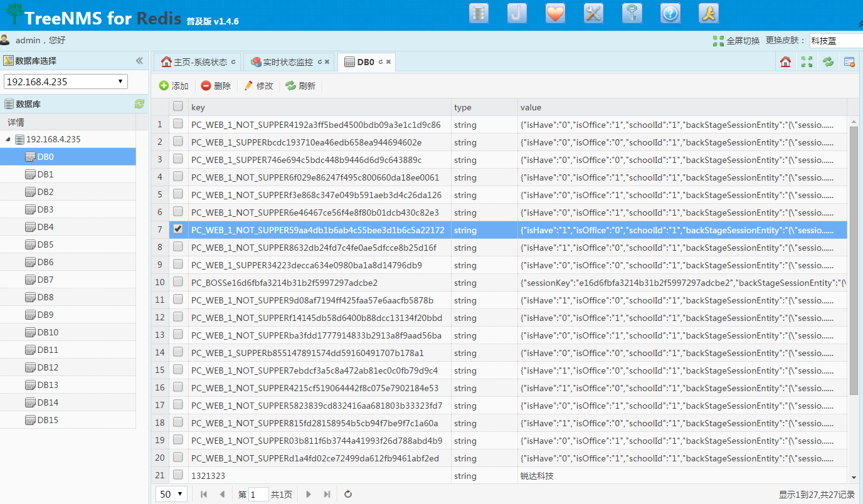The image size is (863, 504).
Task: Click the database stack icon in header
Action: coord(479,14)
